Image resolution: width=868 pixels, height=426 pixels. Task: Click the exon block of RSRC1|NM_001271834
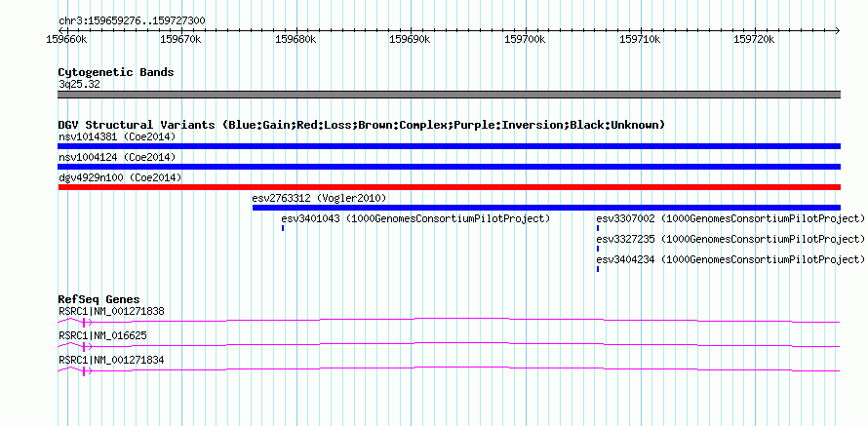point(84,370)
